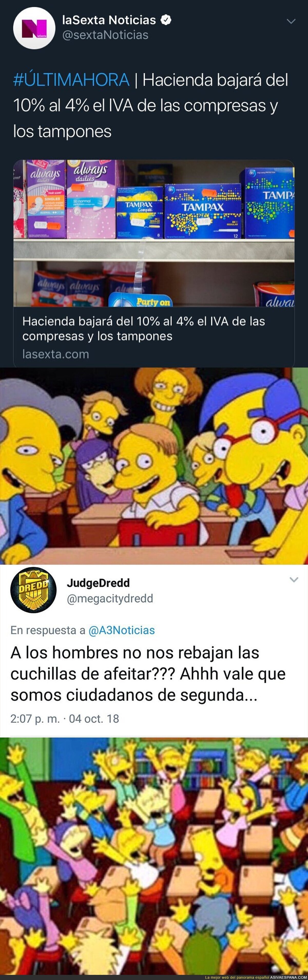Image resolution: width=308 pixels, height=980 pixels.
Task: Select the main tweet text about Hacienda
Action: coord(151,105)
